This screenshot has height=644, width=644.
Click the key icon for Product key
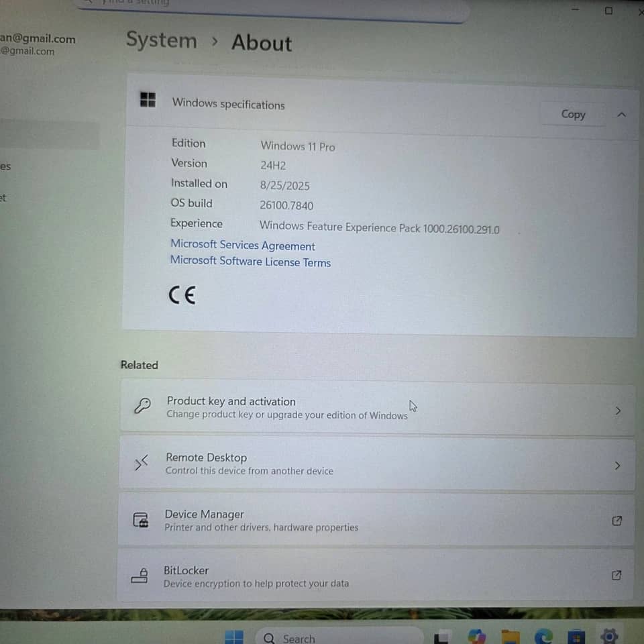142,405
